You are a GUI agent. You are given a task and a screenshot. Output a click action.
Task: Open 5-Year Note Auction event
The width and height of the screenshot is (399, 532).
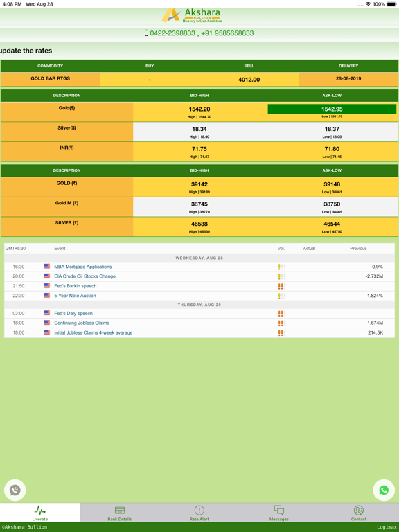[x=75, y=296]
